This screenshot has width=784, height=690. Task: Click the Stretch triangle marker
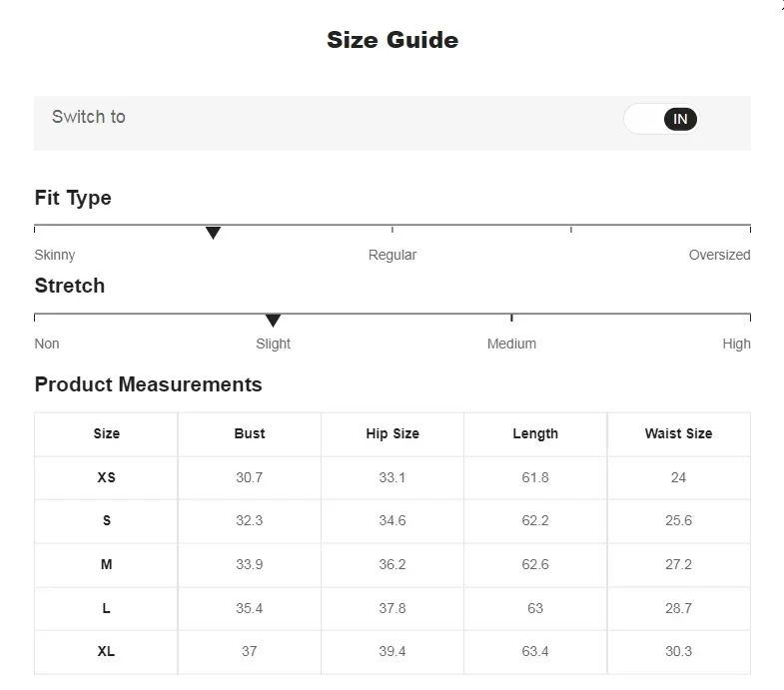(273, 321)
